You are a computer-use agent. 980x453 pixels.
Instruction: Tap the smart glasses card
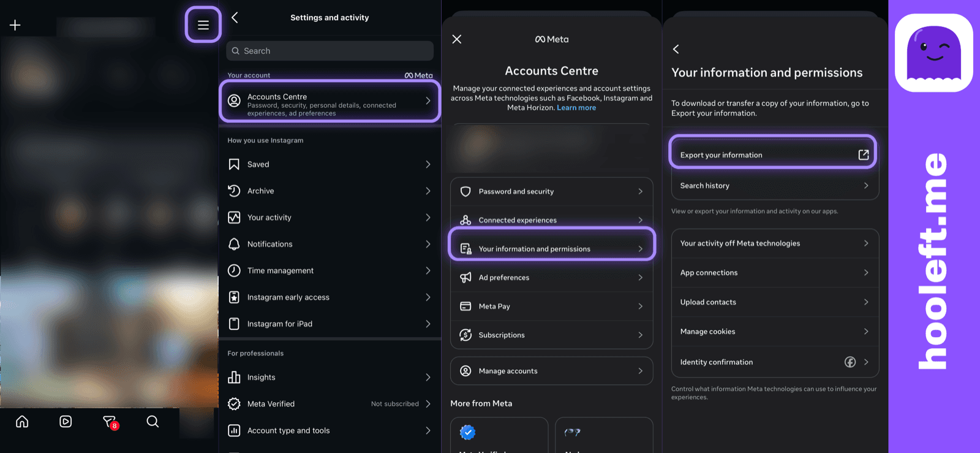604,435
